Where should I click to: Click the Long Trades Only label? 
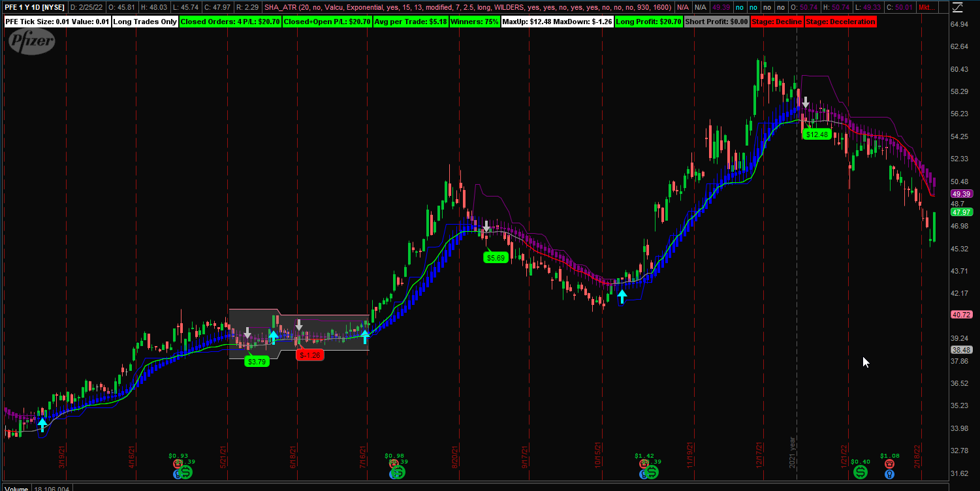pos(144,22)
